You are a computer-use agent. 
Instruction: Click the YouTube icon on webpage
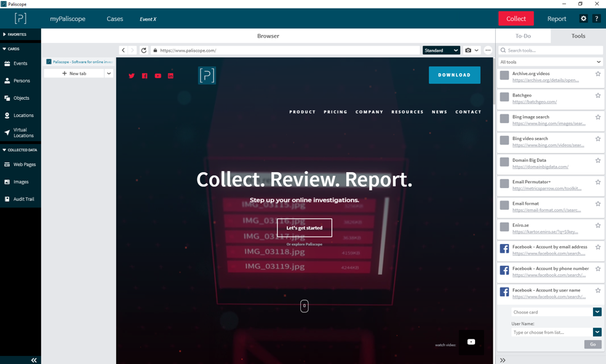[158, 76]
